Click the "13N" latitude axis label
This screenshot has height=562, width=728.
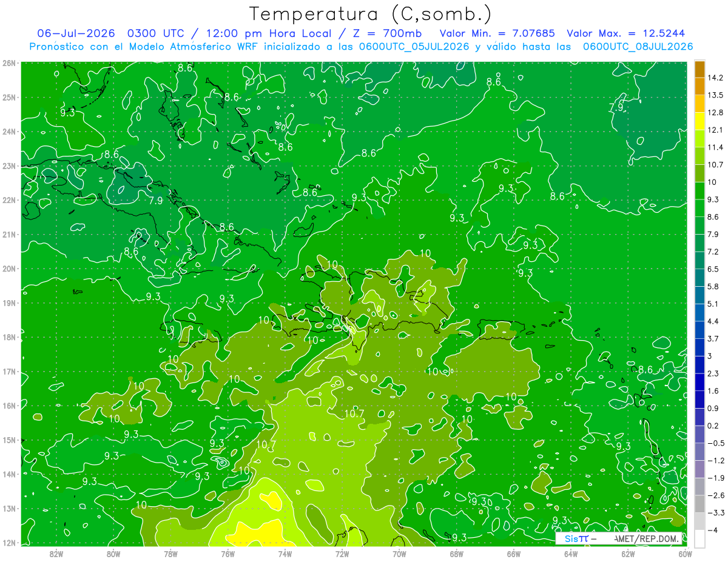coord(8,508)
